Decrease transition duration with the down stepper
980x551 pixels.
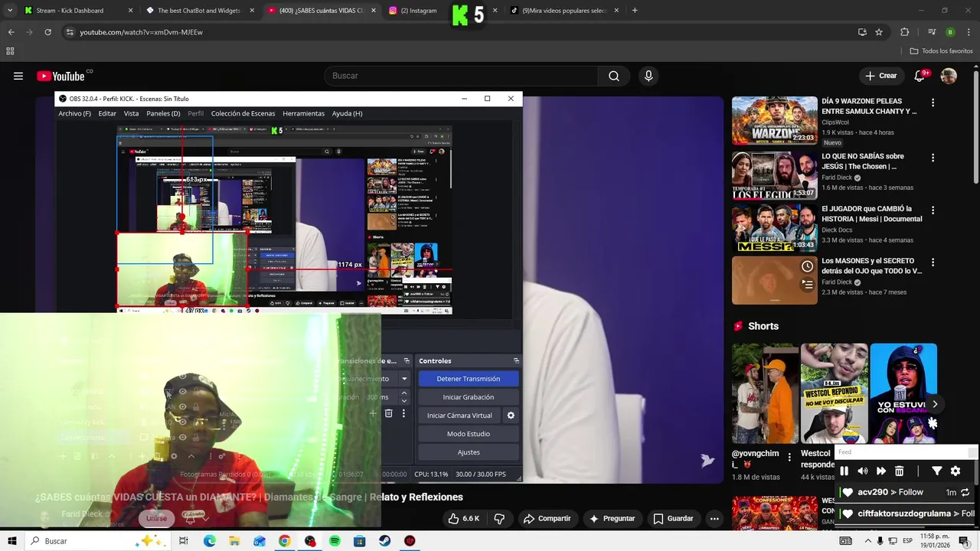point(404,401)
